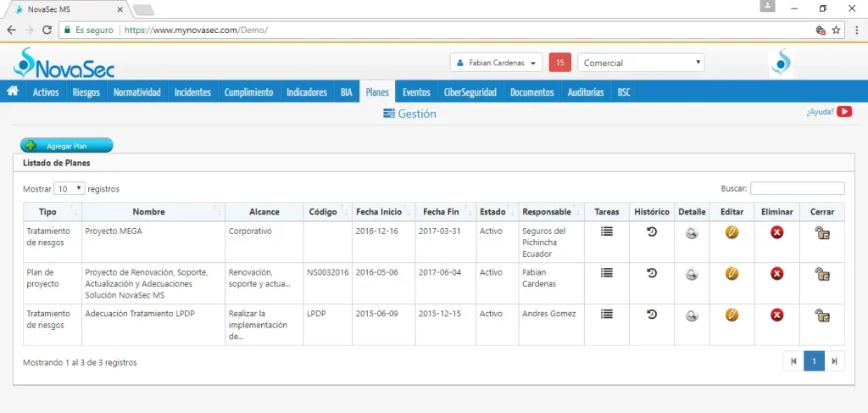Image resolution: width=868 pixels, height=413 pixels.
Task: Open the Cumplimiento menu
Action: click(x=248, y=92)
